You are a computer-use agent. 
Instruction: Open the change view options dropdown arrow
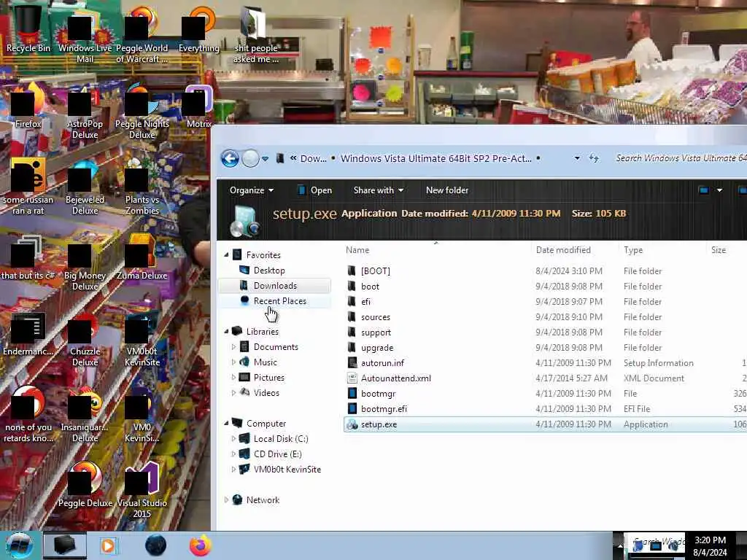(719, 190)
